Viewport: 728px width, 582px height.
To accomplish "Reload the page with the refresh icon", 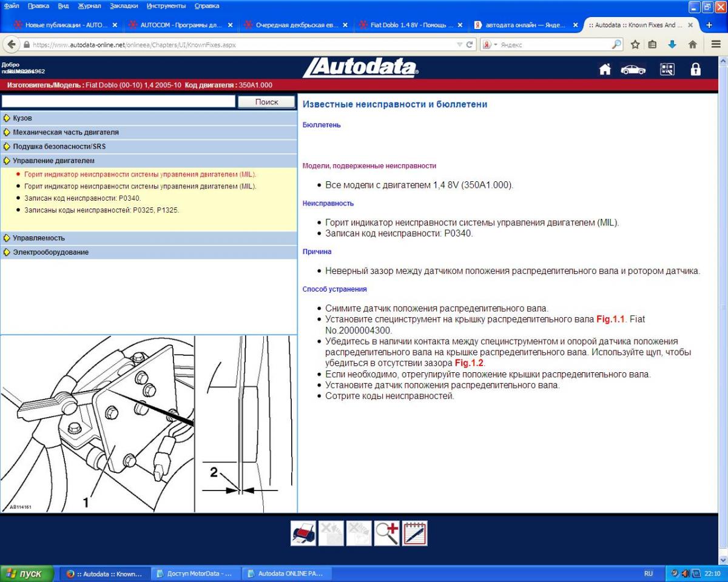I will [470, 44].
